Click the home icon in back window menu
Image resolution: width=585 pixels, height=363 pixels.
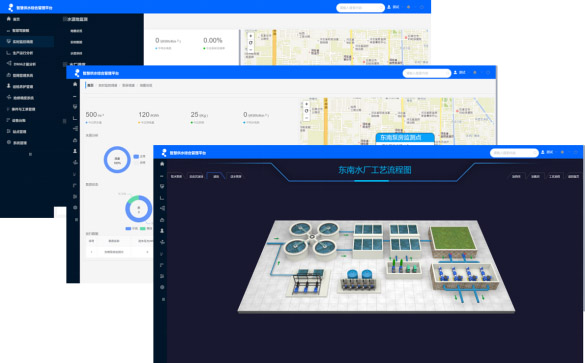pyautogui.click(x=9, y=19)
